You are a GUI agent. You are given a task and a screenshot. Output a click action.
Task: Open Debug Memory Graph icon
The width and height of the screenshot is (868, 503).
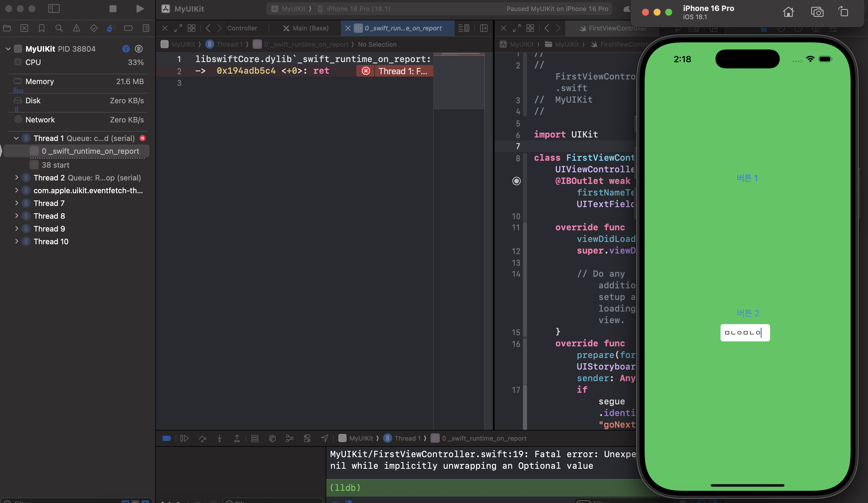point(289,438)
